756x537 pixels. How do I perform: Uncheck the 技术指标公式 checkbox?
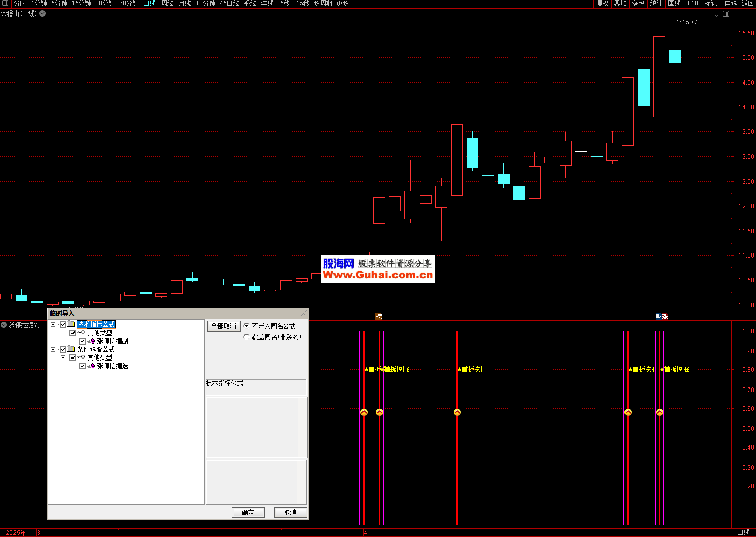(63, 324)
